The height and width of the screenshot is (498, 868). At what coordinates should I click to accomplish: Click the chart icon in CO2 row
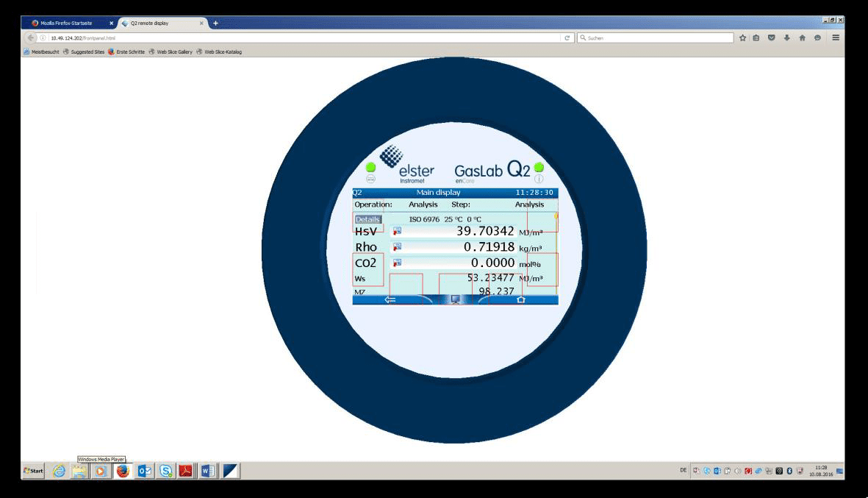coord(398,263)
